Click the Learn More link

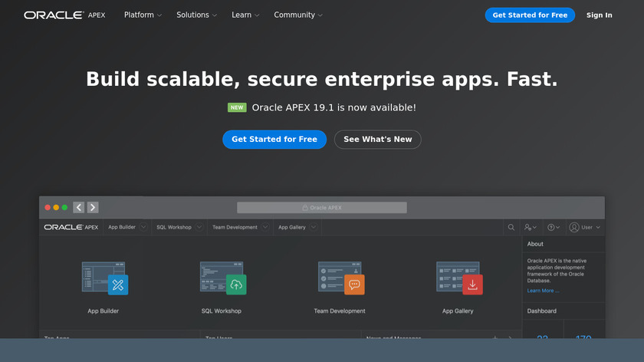543,291
